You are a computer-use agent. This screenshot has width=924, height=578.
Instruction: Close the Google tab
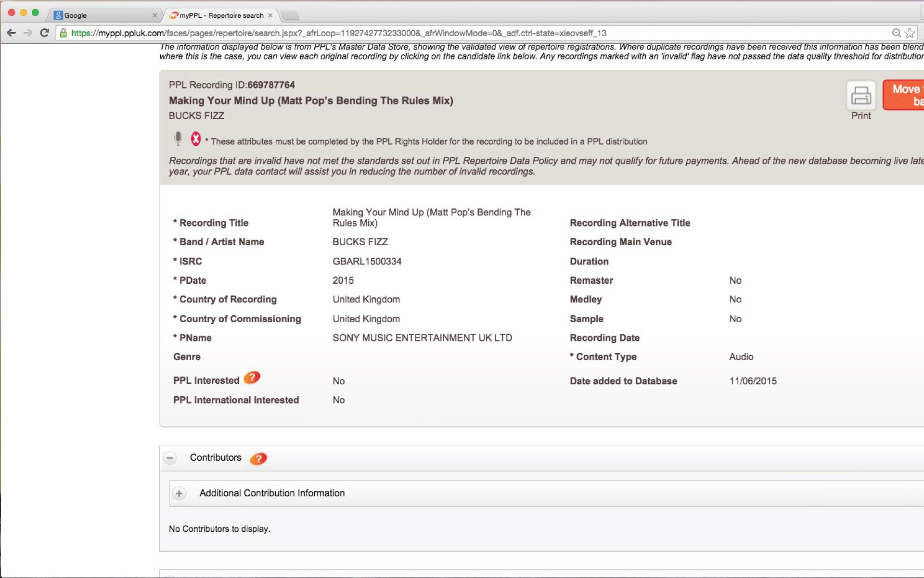click(154, 15)
